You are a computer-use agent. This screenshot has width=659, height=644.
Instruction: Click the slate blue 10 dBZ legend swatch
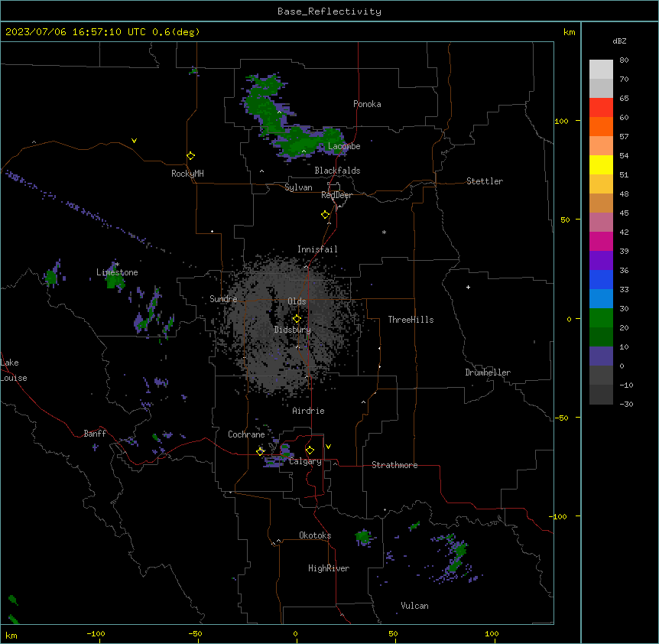click(x=601, y=356)
